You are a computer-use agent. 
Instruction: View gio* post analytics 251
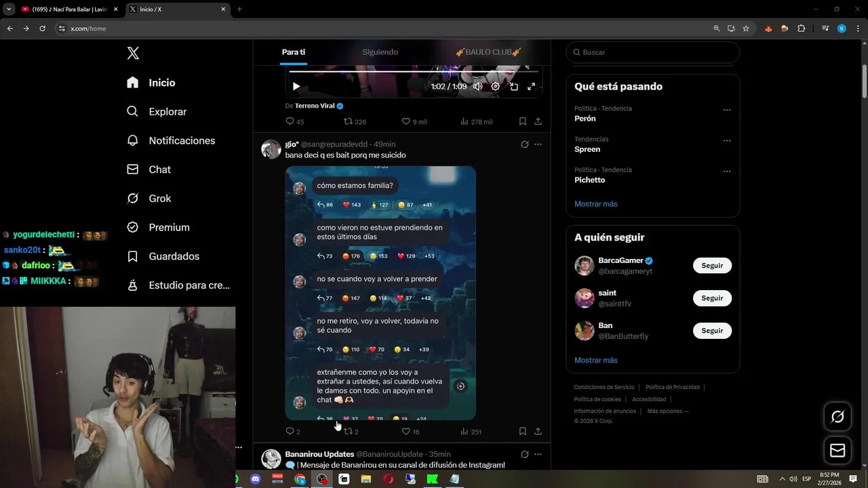coord(471,431)
